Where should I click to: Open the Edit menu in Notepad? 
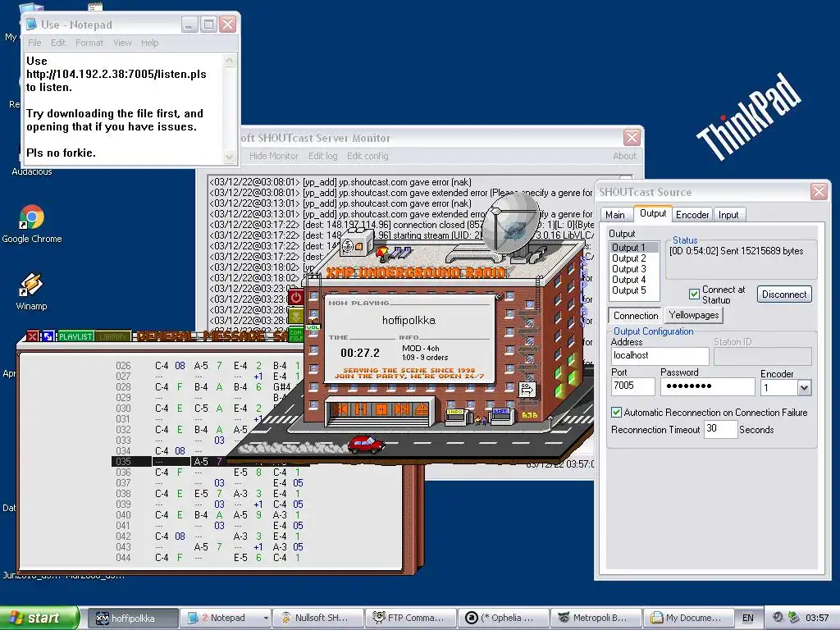(x=58, y=43)
